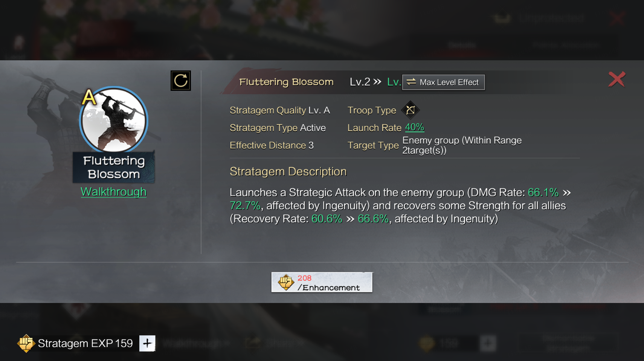Toggle the Max Level Effect view
Image resolution: width=644 pixels, height=361 pixels.
pos(443,82)
